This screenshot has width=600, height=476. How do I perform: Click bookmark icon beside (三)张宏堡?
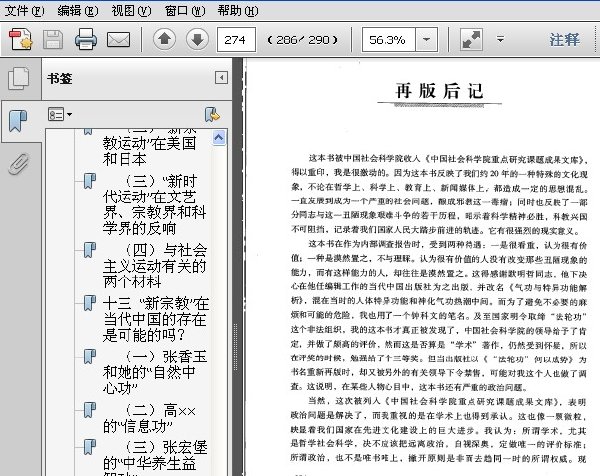(90, 447)
